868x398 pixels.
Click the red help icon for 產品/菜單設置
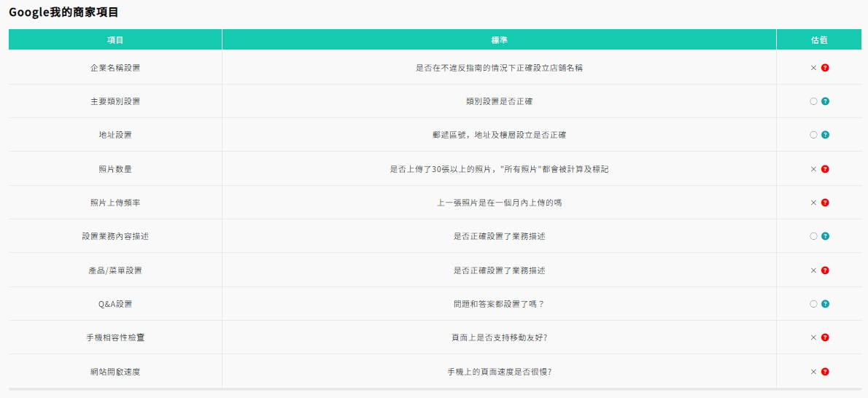[825, 270]
